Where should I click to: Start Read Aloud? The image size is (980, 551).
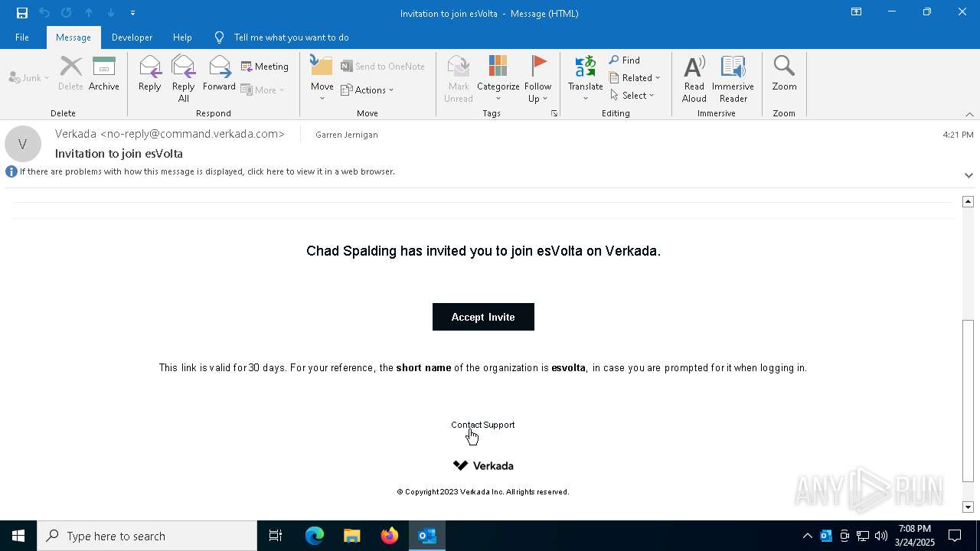point(694,79)
